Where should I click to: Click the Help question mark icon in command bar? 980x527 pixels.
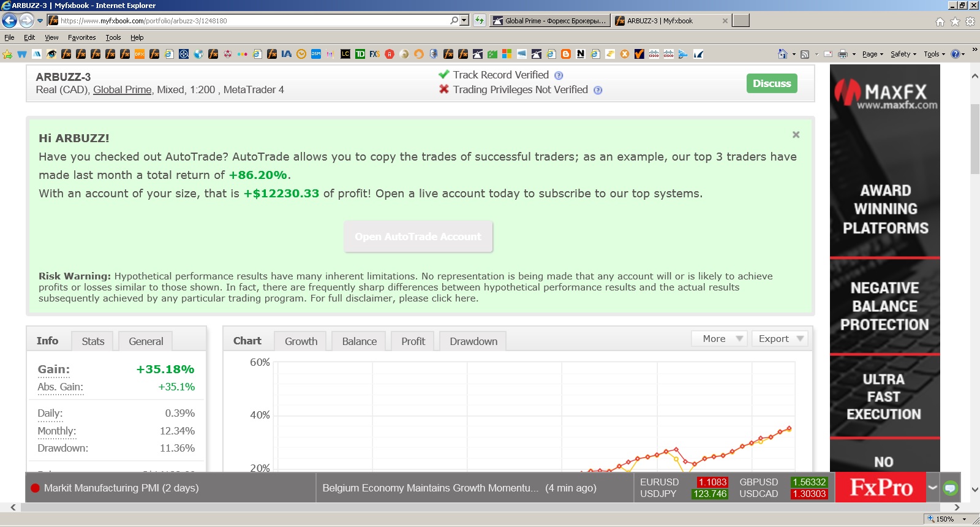[955, 54]
